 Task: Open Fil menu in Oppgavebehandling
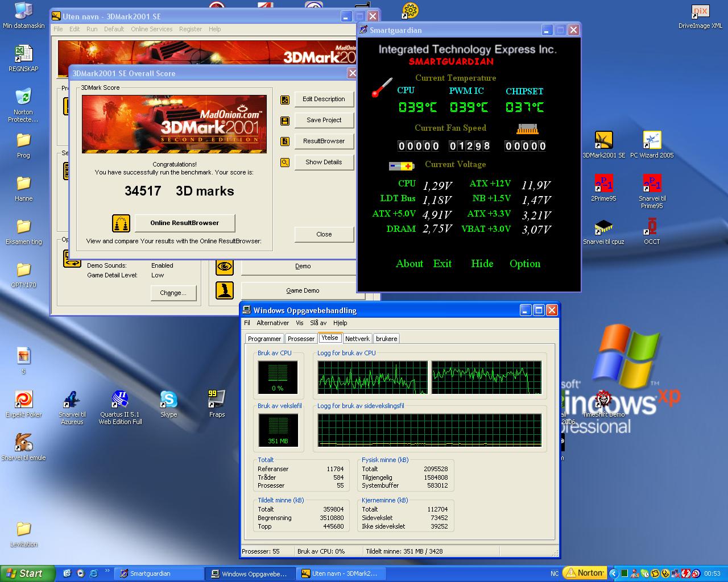247,323
